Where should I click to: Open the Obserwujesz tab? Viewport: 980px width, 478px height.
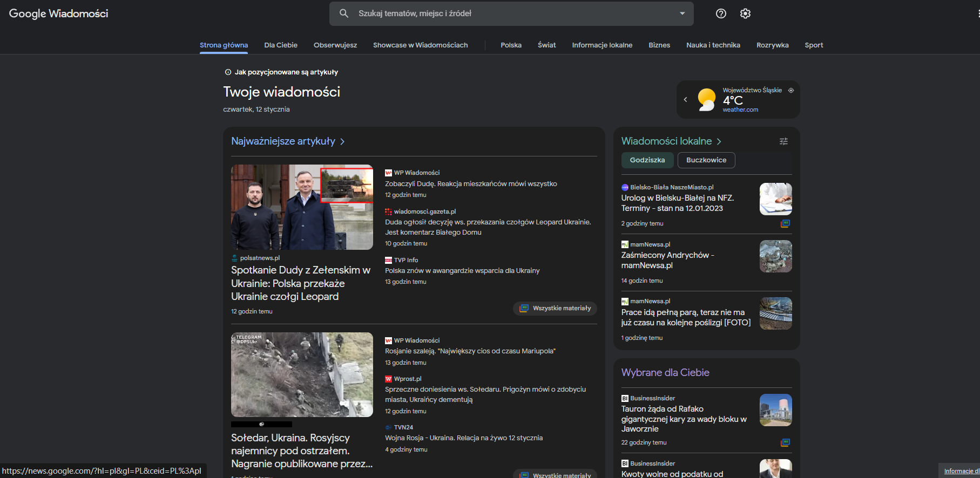(335, 45)
